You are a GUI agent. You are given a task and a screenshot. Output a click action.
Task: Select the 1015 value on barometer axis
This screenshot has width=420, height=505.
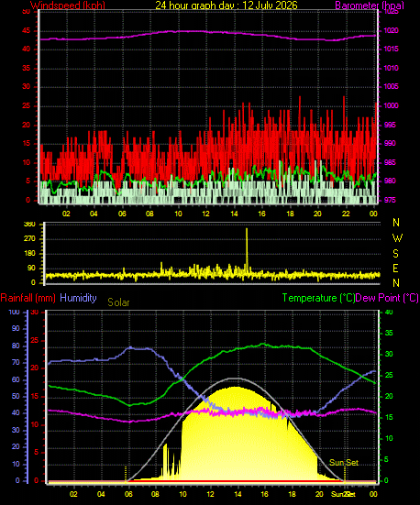[x=391, y=49]
